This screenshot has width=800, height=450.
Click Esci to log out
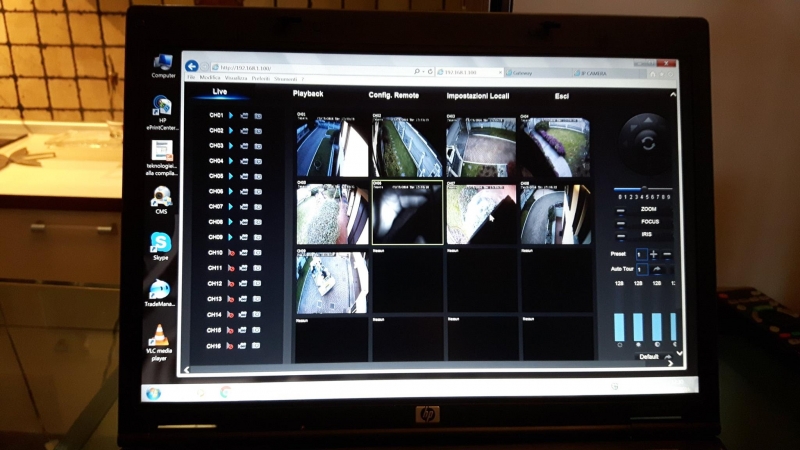tap(562, 96)
